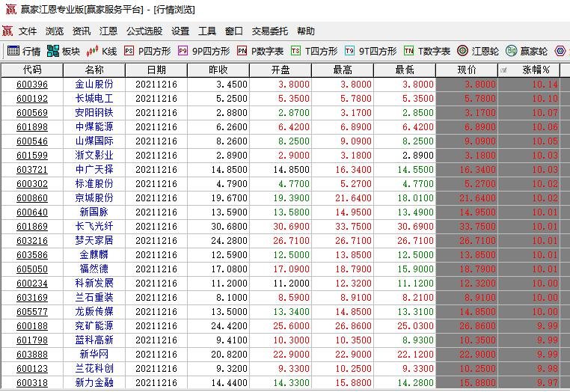Select the 蓝科高新 stock name
This screenshot has width=570, height=392.
(94, 340)
